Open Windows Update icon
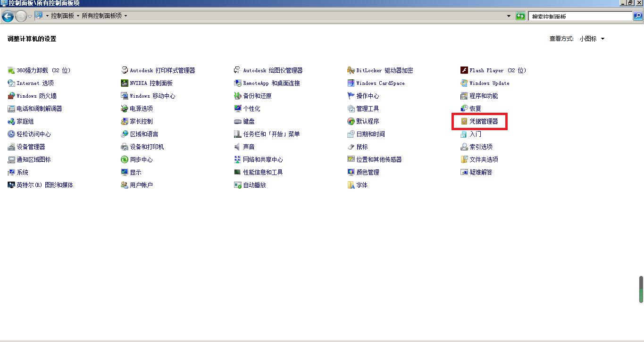The height and width of the screenshot is (342, 644). (x=464, y=83)
